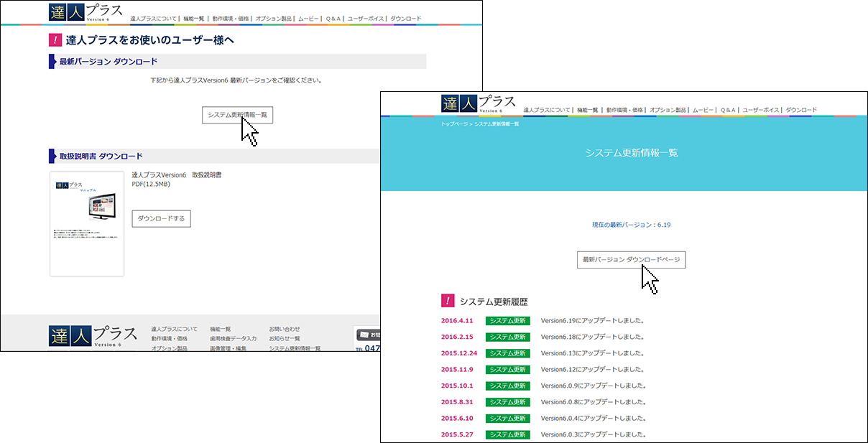Open 機能一覧 in right page top navigation

[x=587, y=110]
